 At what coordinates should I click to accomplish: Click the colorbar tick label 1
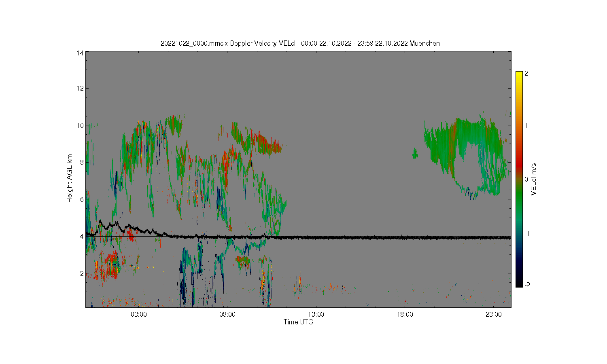tap(526, 125)
